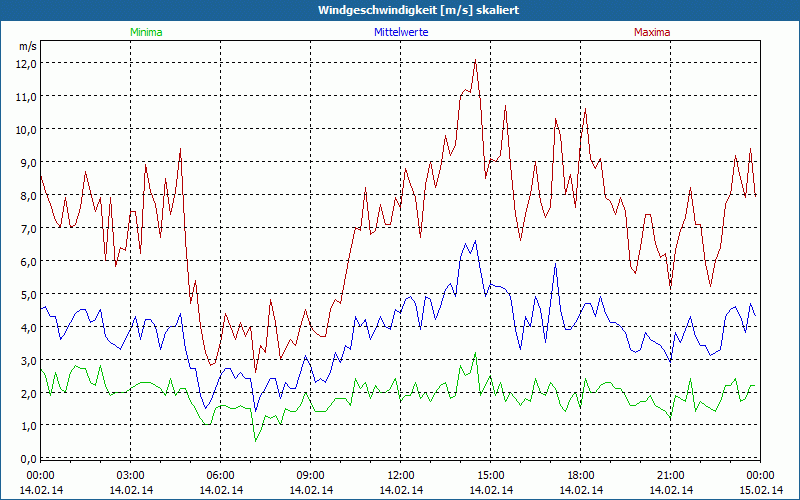The width and height of the screenshot is (800, 500).
Task: Click the 09:00 time axis label
Action: [x=311, y=475]
